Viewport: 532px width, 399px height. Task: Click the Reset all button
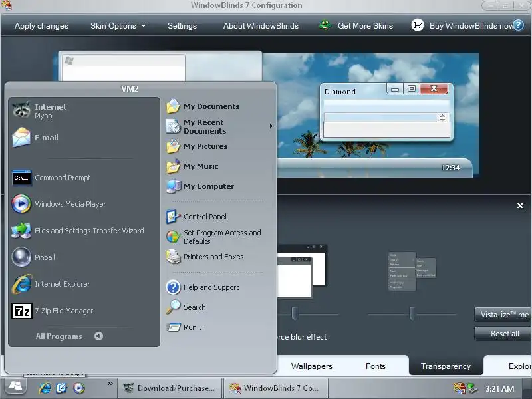coord(503,334)
